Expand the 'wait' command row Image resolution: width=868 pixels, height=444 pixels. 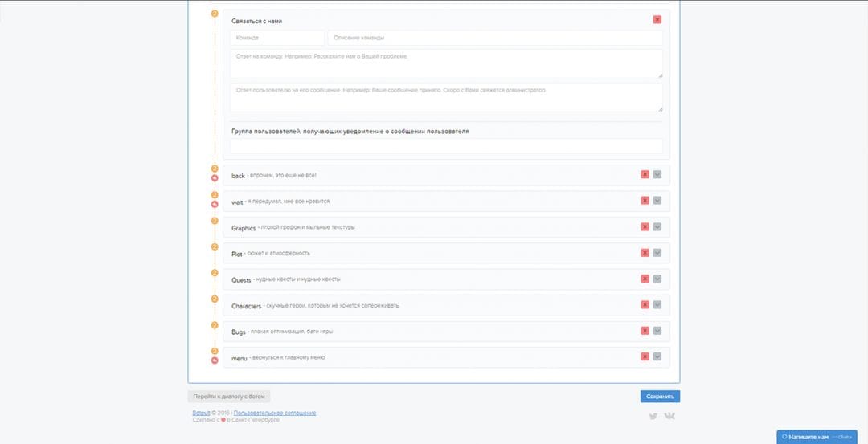click(657, 200)
